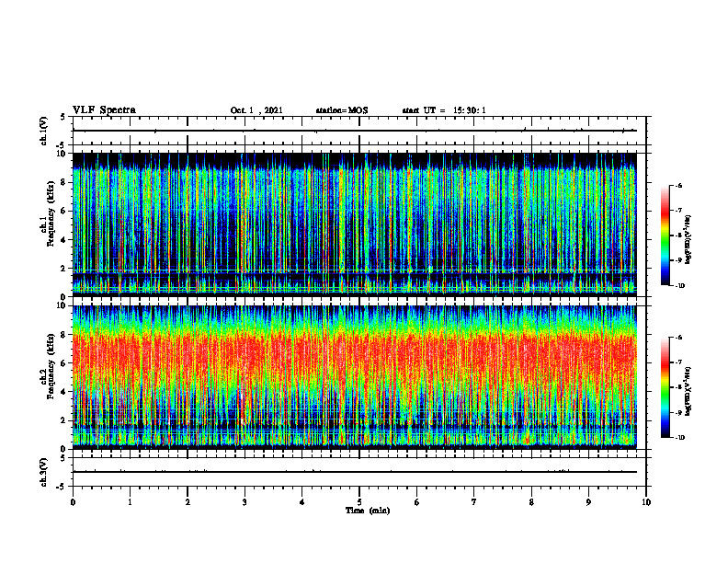Select the date text "Oct. 1 , 2021"
728x563 pixels.
pyautogui.click(x=256, y=110)
